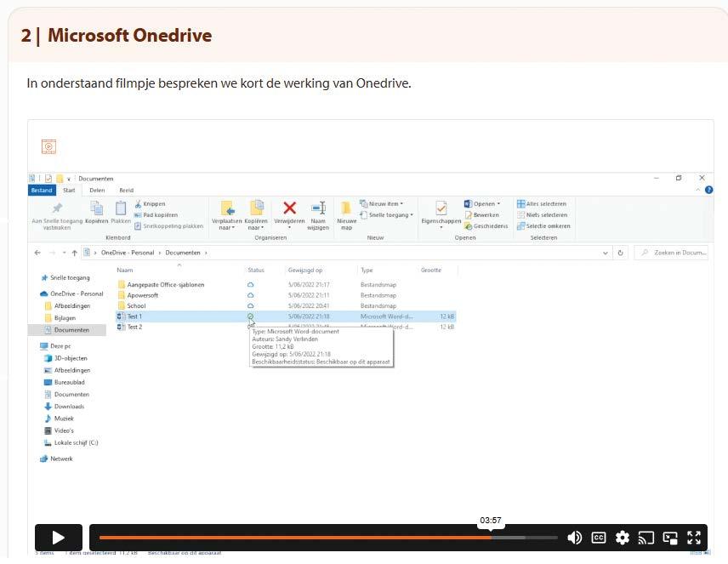Click the Zoeken in Documenten search box
The image size is (728, 564).
(671, 253)
